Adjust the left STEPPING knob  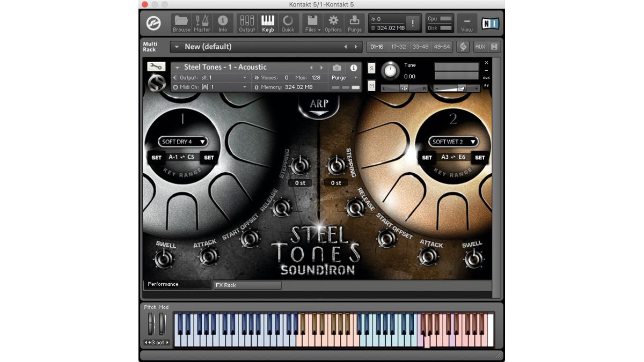click(299, 167)
